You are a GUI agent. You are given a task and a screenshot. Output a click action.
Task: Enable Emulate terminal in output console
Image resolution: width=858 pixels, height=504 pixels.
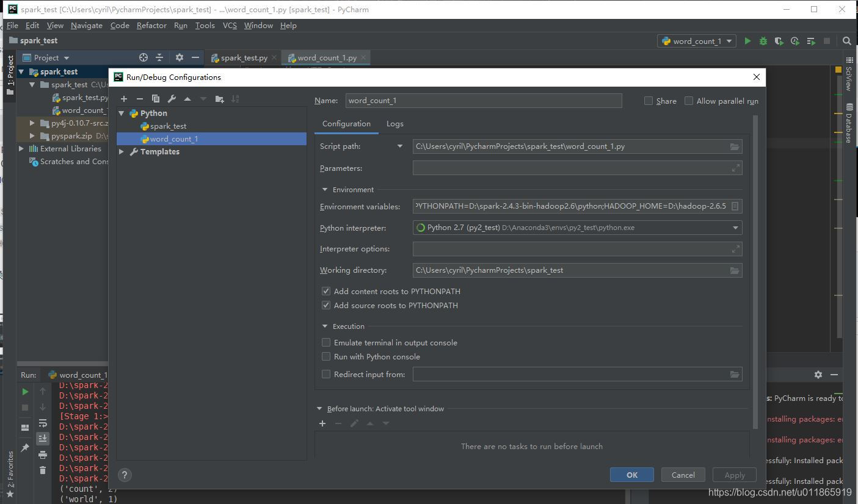(326, 342)
